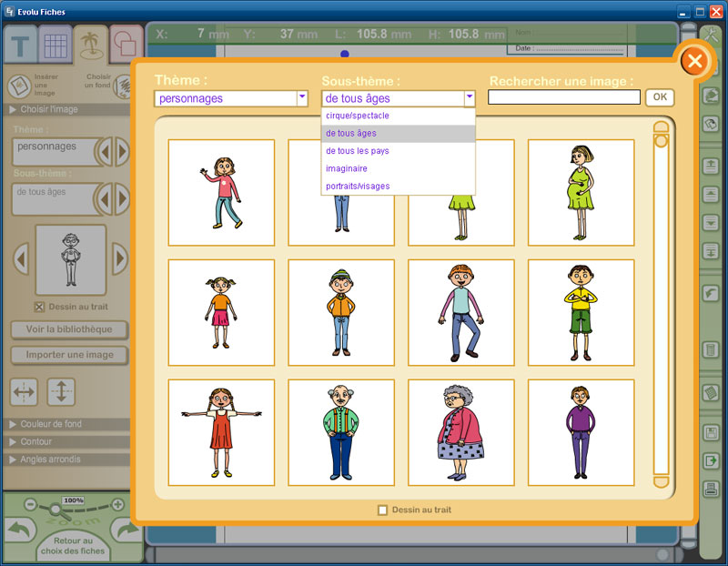Click the zoom slider magnifier handle
This screenshot has width=728, height=566.
(56, 508)
